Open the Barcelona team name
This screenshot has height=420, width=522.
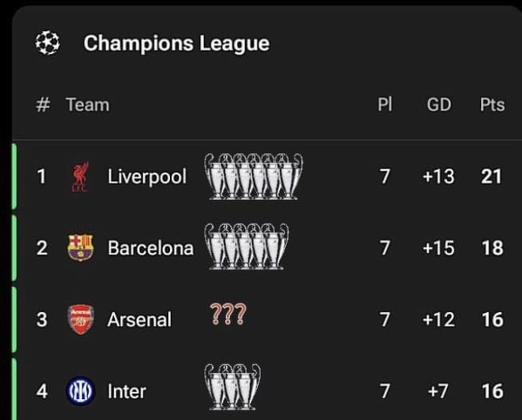pos(151,248)
